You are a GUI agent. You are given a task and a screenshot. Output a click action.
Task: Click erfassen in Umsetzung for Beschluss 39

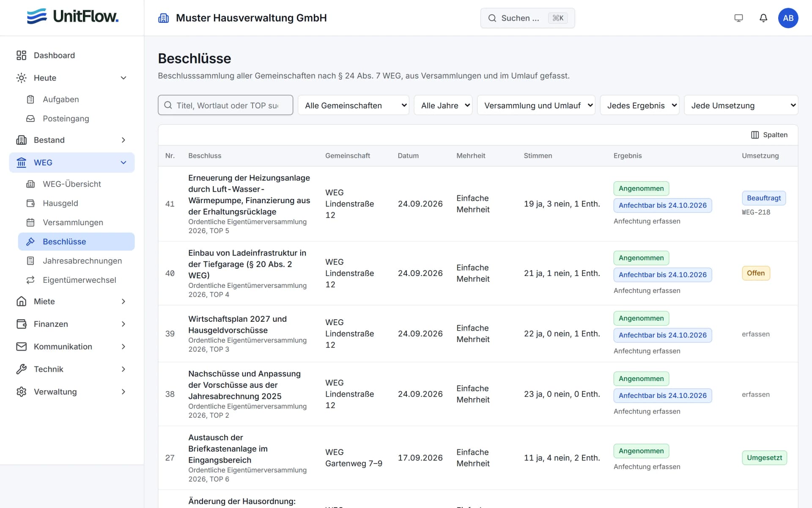tap(755, 334)
